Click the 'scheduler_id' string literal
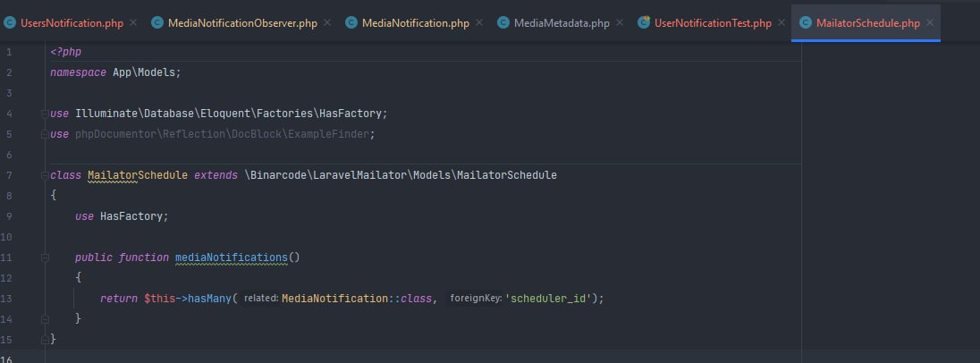 [x=548, y=299]
